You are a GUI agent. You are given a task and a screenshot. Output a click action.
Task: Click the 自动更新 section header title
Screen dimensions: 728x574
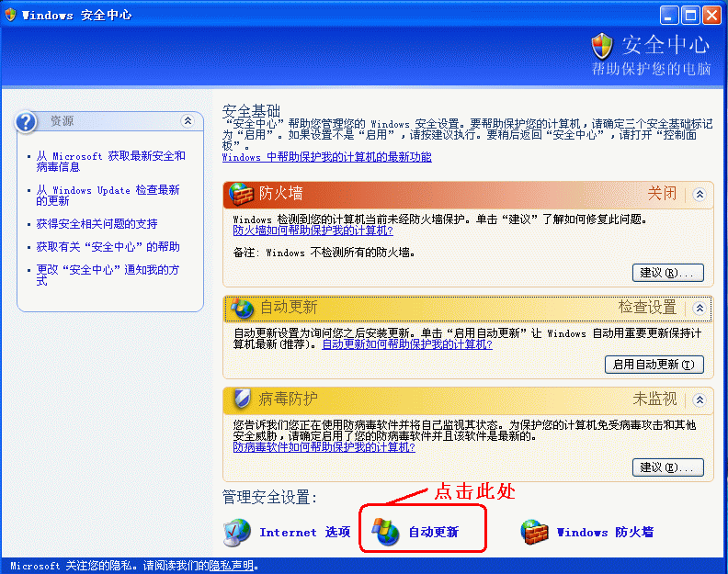coord(289,307)
